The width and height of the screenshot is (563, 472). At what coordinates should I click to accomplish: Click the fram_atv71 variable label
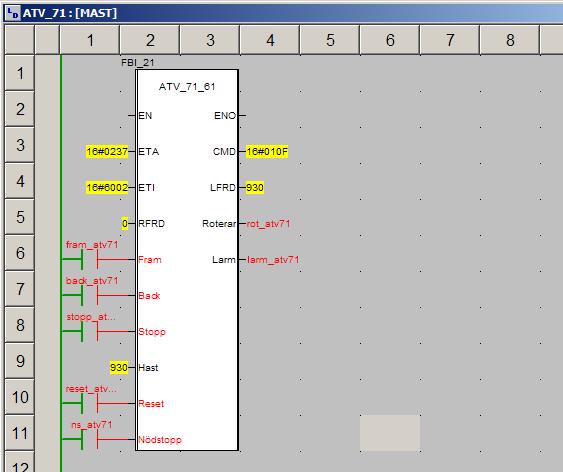pyautogui.click(x=92, y=244)
